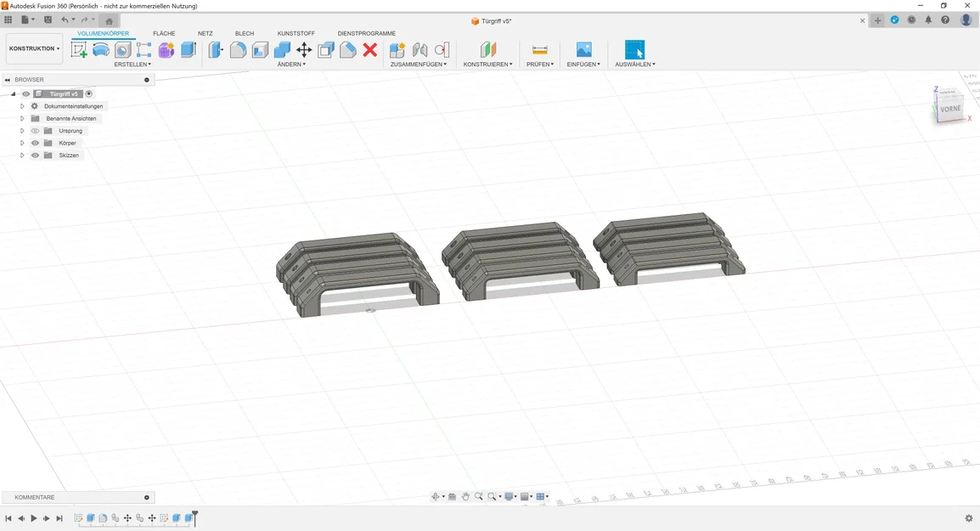980x531 pixels.
Task: Open the purple Create Form tool
Action: [x=166, y=50]
